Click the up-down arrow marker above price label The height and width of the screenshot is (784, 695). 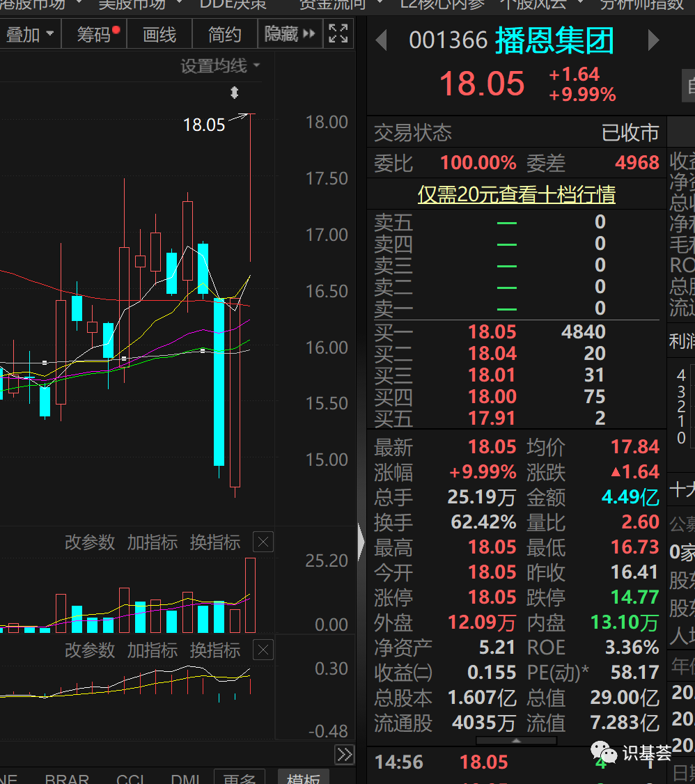234,93
